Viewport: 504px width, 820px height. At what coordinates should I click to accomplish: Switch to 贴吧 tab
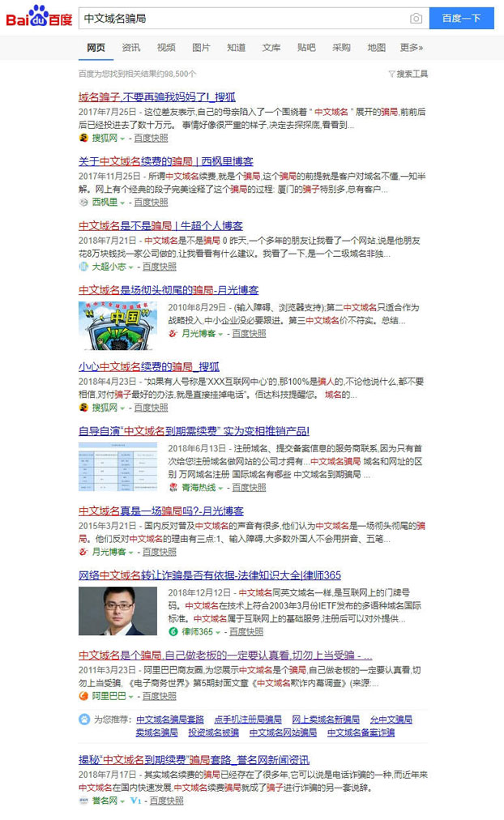[306, 48]
